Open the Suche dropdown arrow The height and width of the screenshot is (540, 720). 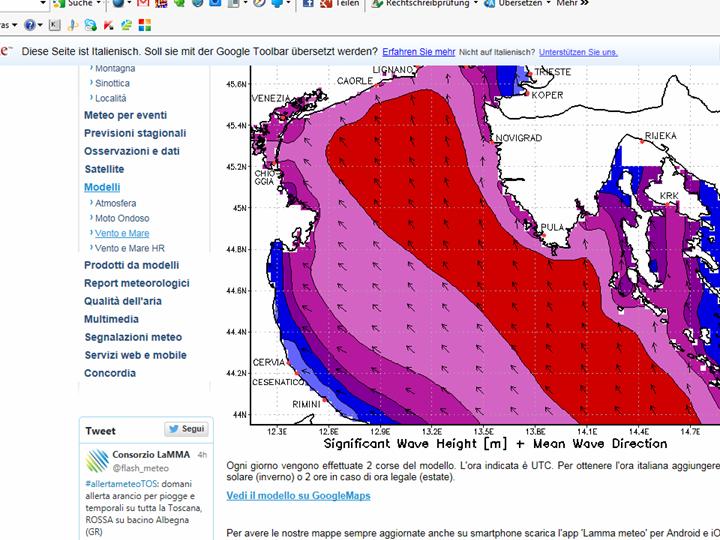(x=100, y=4)
